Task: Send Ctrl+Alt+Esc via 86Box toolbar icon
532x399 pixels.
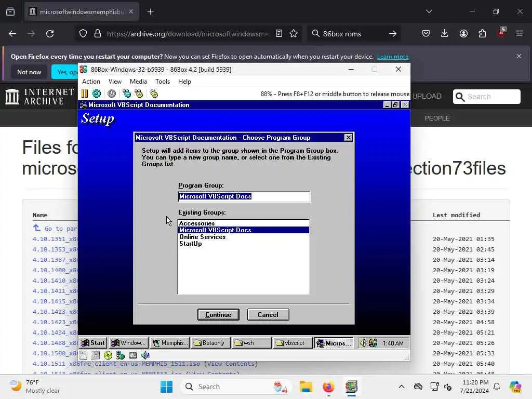Action: click(x=139, y=94)
